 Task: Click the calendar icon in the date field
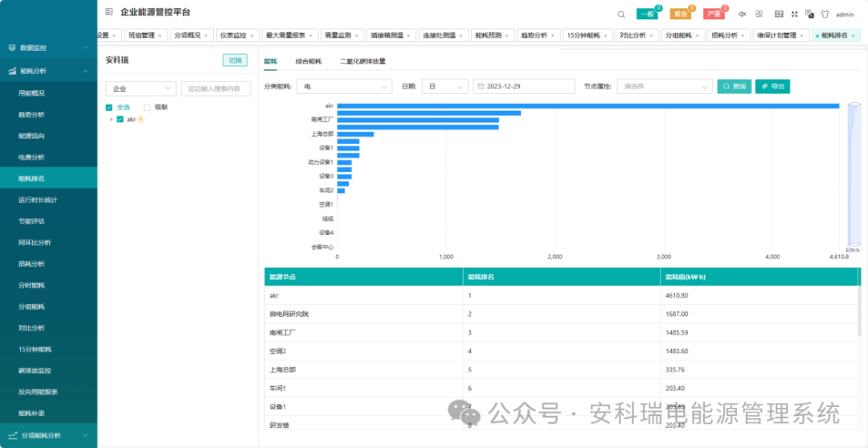click(481, 86)
